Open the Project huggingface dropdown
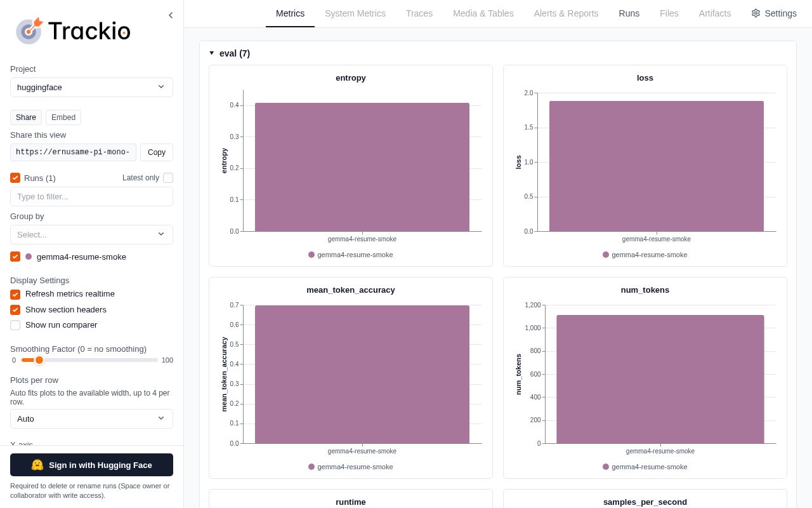 click(91, 87)
